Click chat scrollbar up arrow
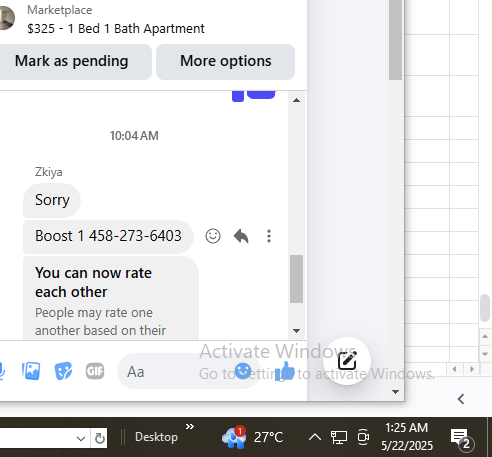The image size is (492, 457). coord(296,100)
